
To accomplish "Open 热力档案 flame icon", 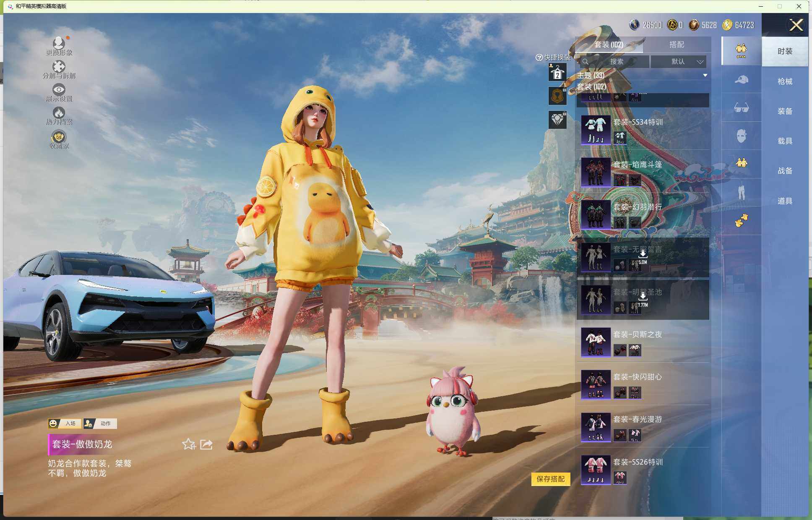I will (x=59, y=112).
